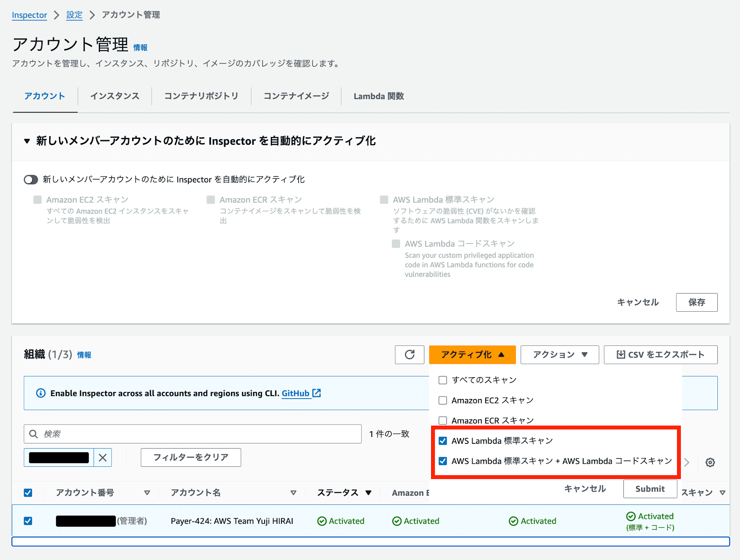Screen dimensions: 740x560
Task: Go to 設定 breadcrumb link
Action: 74,15
